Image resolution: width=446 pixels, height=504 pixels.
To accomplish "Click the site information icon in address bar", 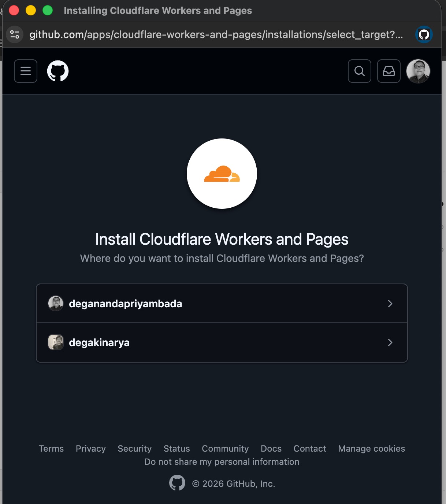I will (x=15, y=34).
